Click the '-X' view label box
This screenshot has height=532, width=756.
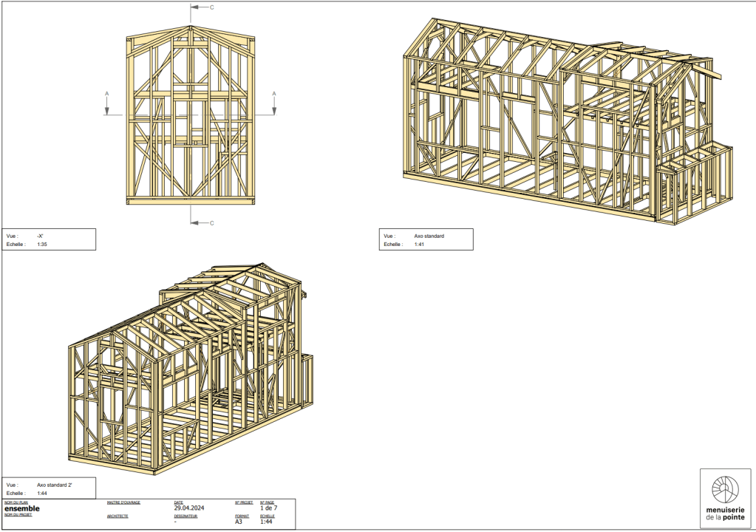click(x=49, y=239)
